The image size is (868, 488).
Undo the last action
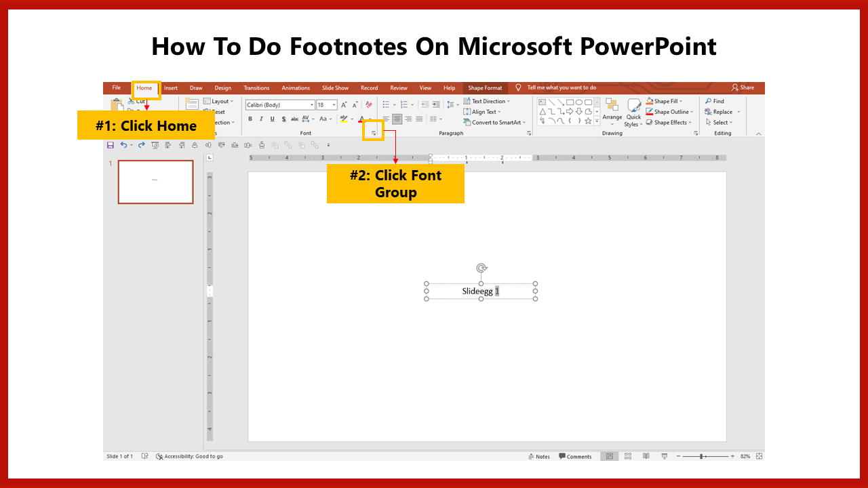coord(123,145)
